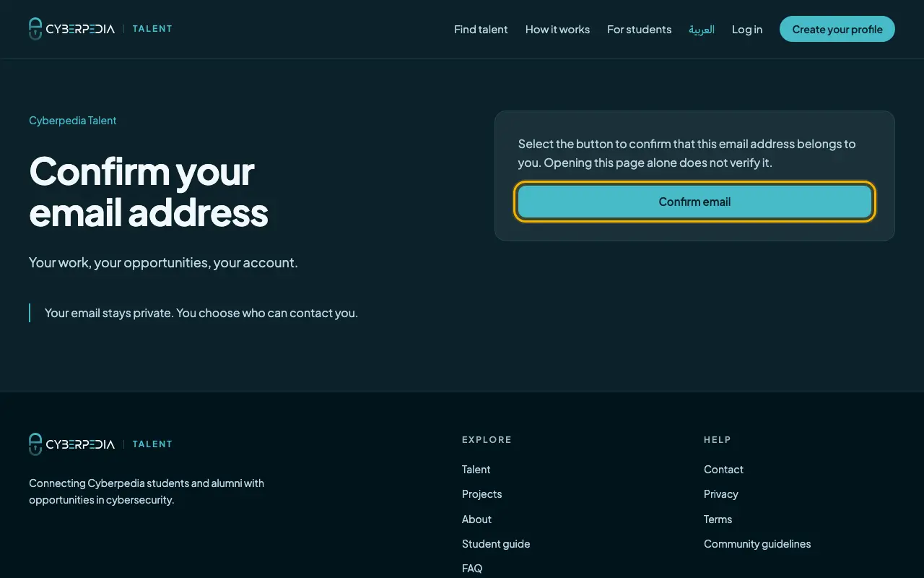
Task: Open the Community guidelines link
Action: tap(757, 544)
